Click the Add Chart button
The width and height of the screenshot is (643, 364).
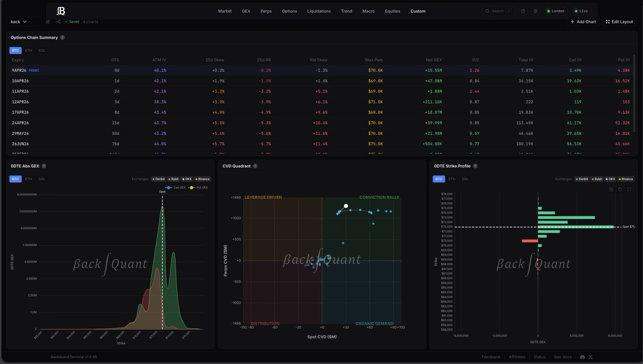pos(583,22)
